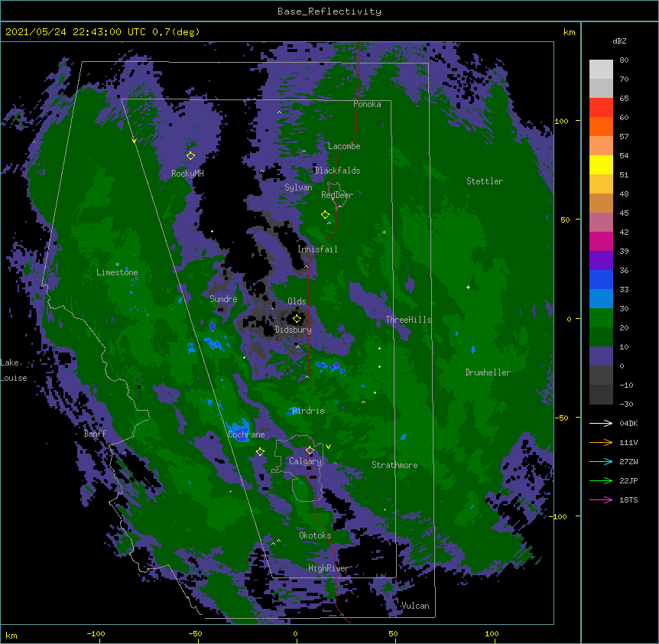The image size is (659, 644).
Task: Select the bright yellow swatch in the dBZ legend
Action: pos(601,164)
